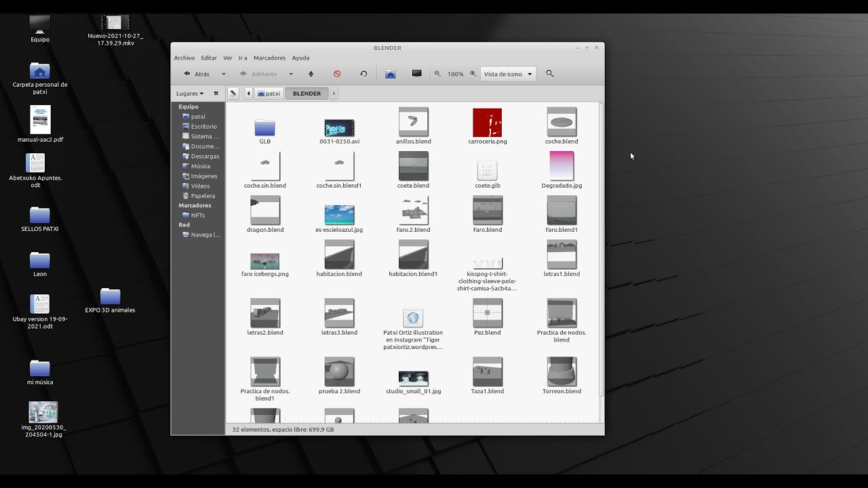
Task: Open the Computer monitor toolbar icon
Action: pos(417,74)
